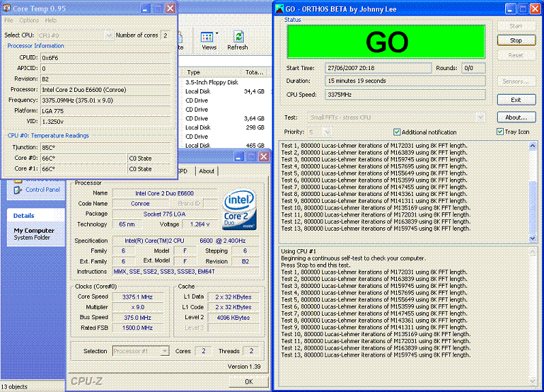
Task: Click the upper log scrollbar thumb
Action: point(532,207)
